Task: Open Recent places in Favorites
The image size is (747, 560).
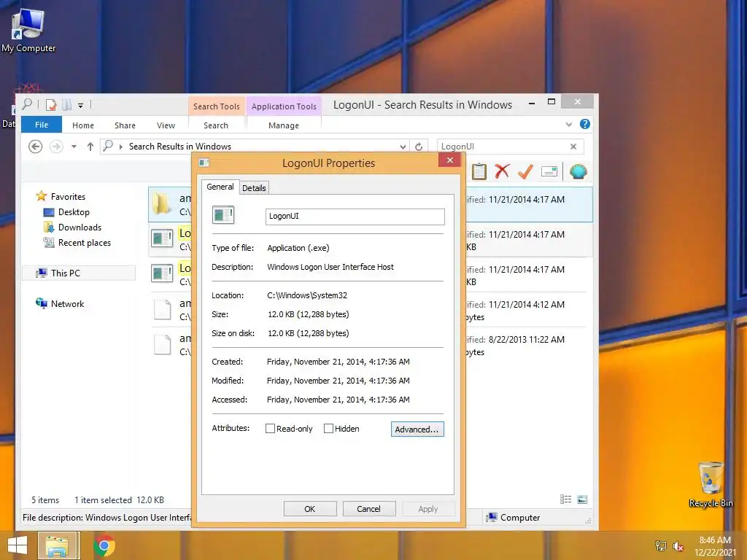Action: pos(85,242)
